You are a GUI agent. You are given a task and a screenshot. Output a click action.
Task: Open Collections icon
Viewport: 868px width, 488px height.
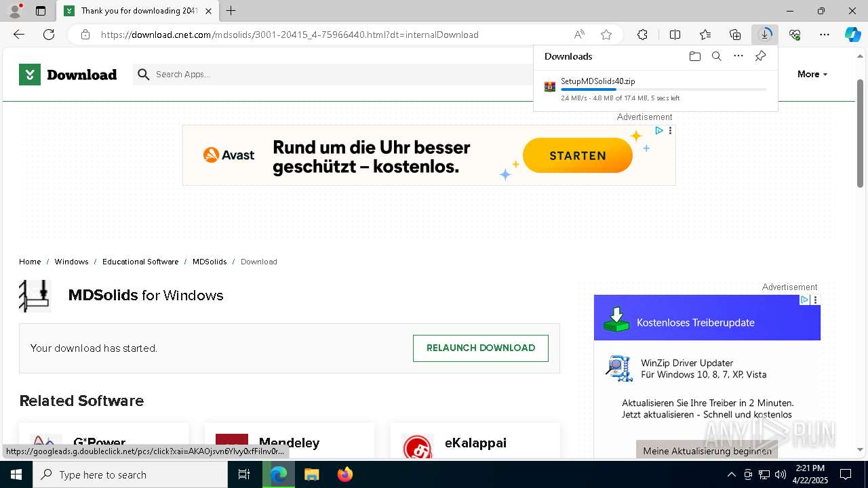point(735,35)
